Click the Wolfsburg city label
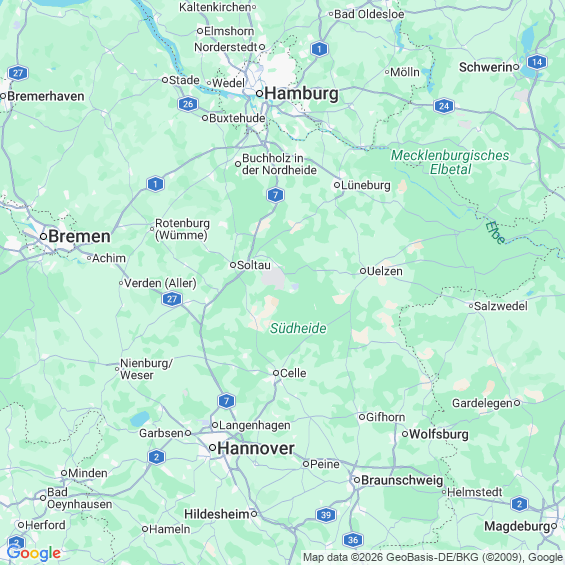 point(439,434)
